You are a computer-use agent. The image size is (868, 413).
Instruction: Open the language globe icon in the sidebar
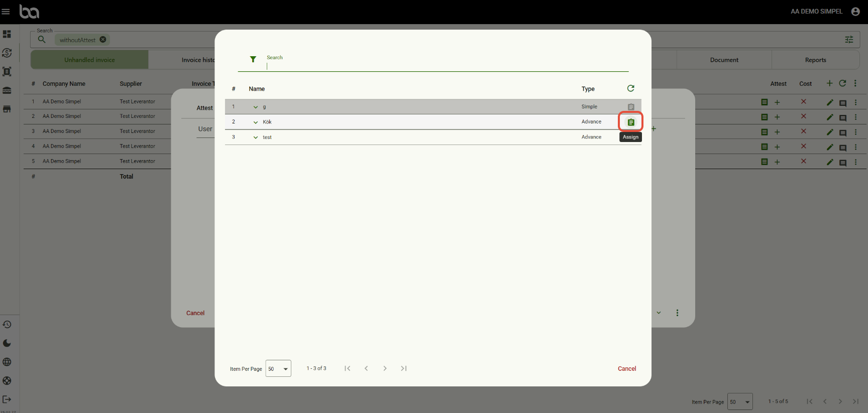pyautogui.click(x=7, y=362)
